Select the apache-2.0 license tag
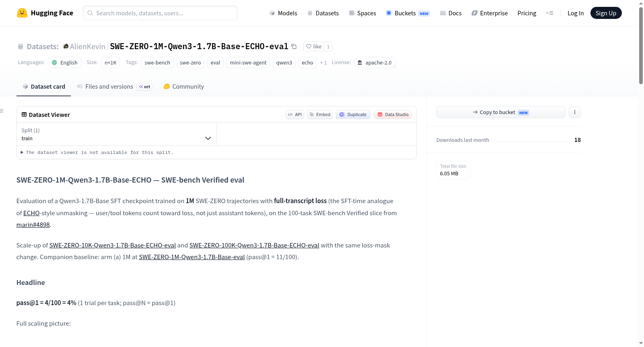Image resolution: width=644 pixels, height=347 pixels. (375, 62)
